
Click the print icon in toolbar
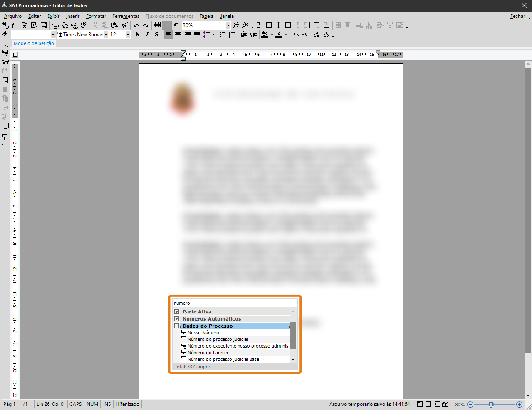[x=55, y=25]
